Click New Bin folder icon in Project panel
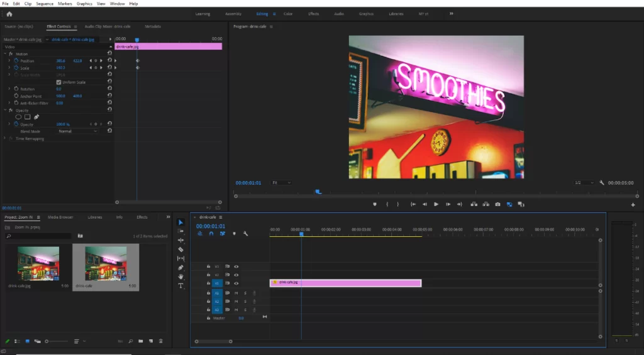 click(x=141, y=341)
